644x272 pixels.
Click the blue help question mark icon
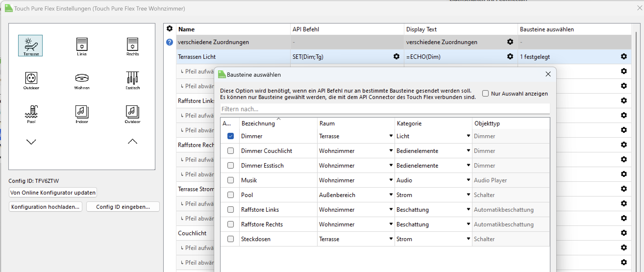[169, 42]
